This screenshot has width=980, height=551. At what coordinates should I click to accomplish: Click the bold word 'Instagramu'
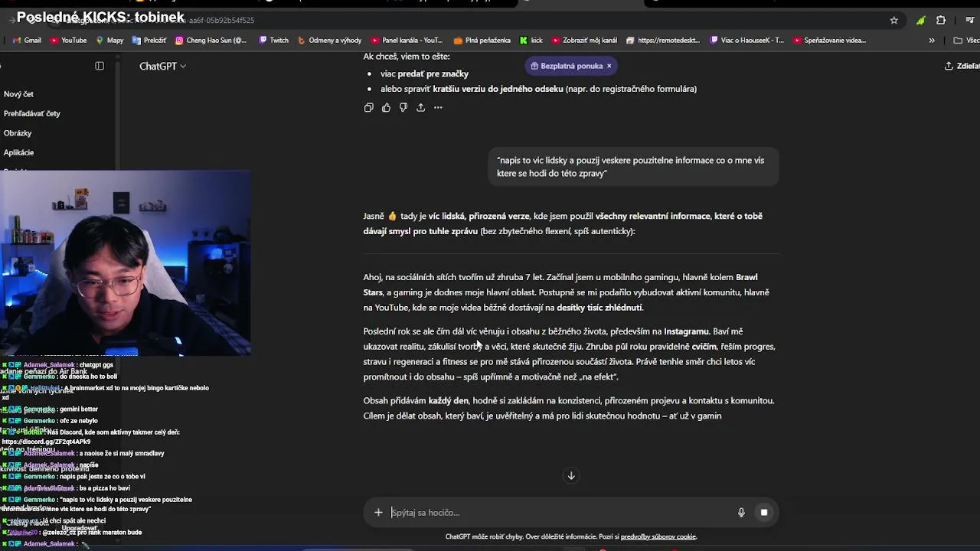point(686,331)
